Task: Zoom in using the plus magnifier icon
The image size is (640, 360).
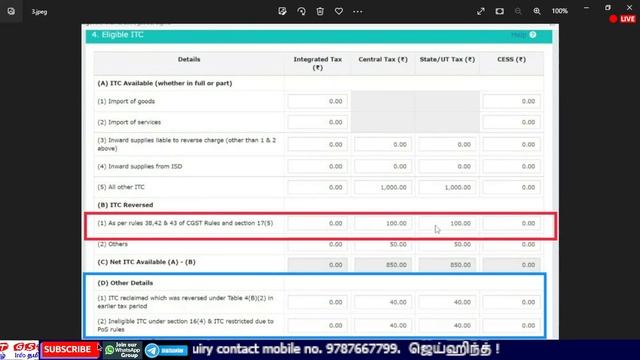Action: pyautogui.click(x=537, y=11)
